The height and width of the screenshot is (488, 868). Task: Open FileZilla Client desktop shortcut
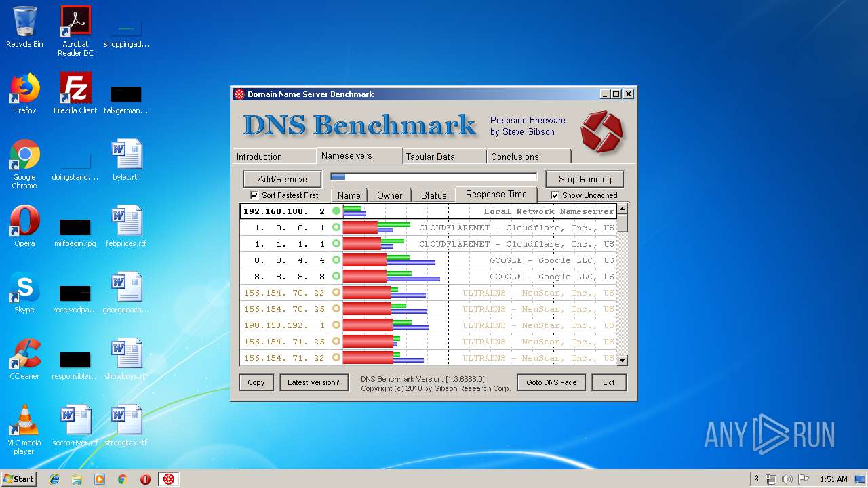coord(75,94)
